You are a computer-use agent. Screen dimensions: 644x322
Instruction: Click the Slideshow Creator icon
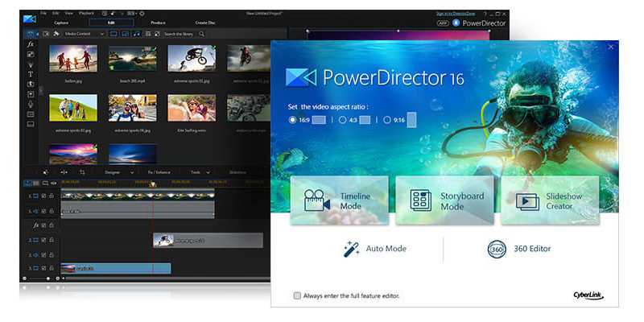[550, 200]
